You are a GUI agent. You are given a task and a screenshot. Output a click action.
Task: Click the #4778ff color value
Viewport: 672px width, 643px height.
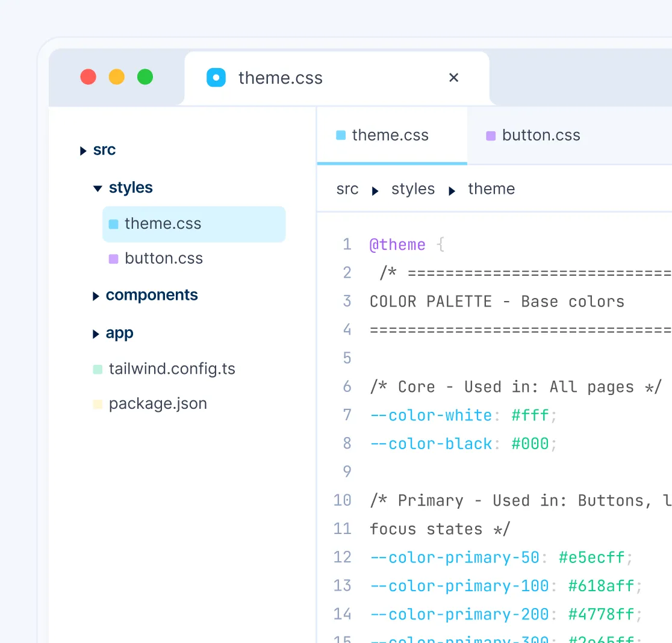(x=602, y=614)
